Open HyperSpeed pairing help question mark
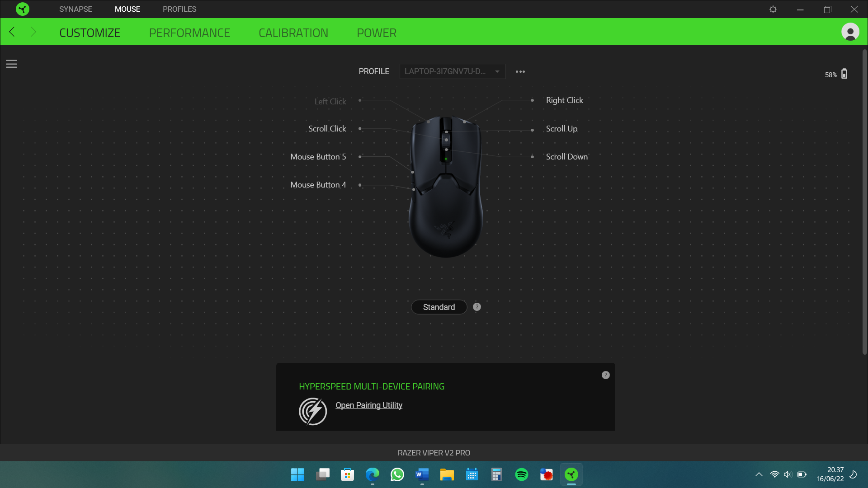 (605, 375)
